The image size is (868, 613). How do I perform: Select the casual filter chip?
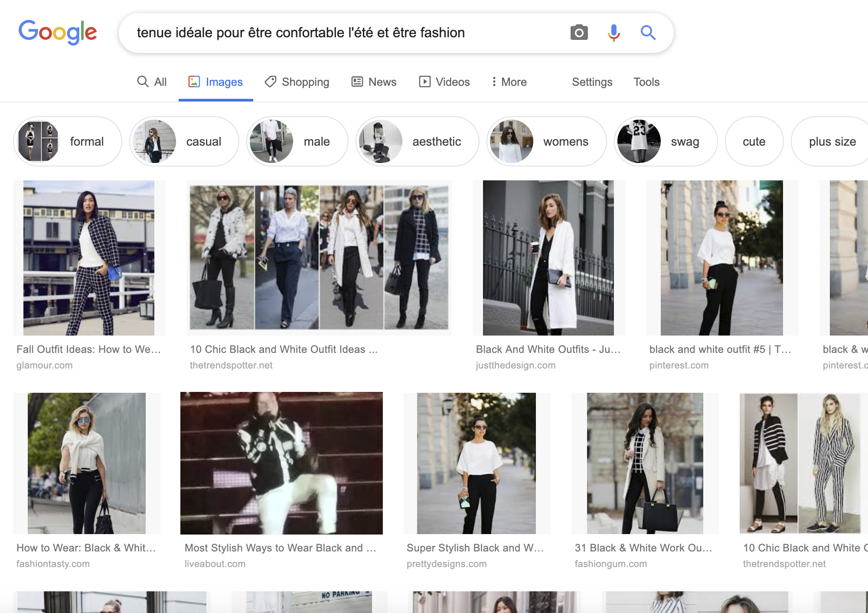(x=184, y=141)
